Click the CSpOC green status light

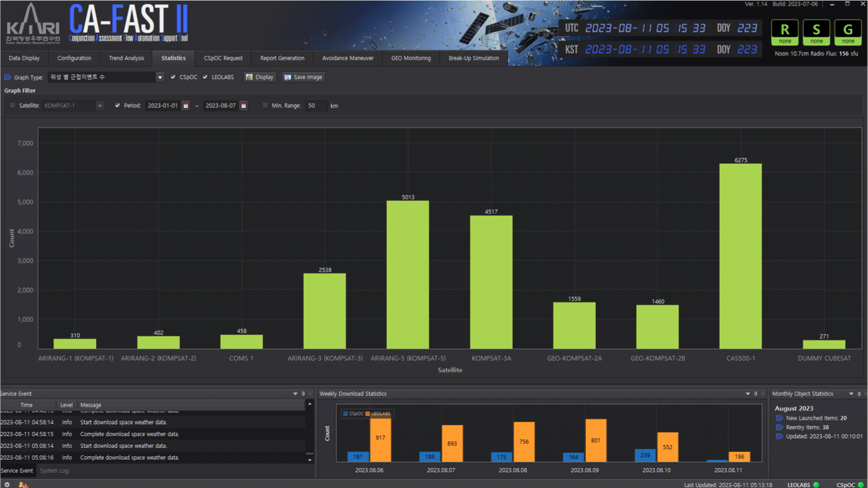click(861, 484)
